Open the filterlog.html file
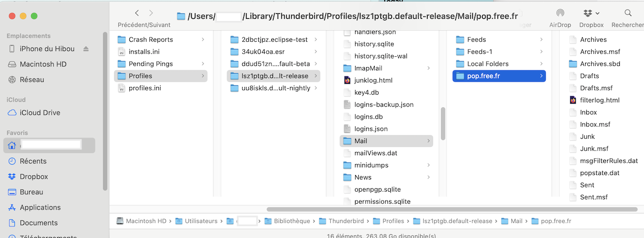644x238 pixels. (599, 100)
